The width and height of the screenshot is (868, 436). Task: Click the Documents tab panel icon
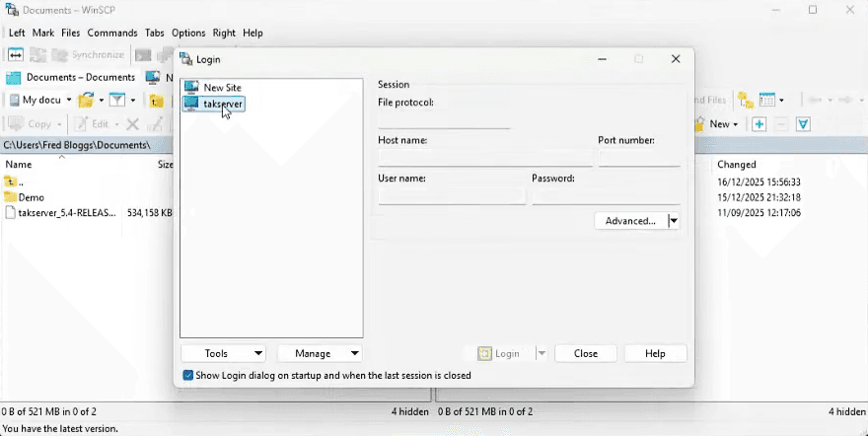13,78
